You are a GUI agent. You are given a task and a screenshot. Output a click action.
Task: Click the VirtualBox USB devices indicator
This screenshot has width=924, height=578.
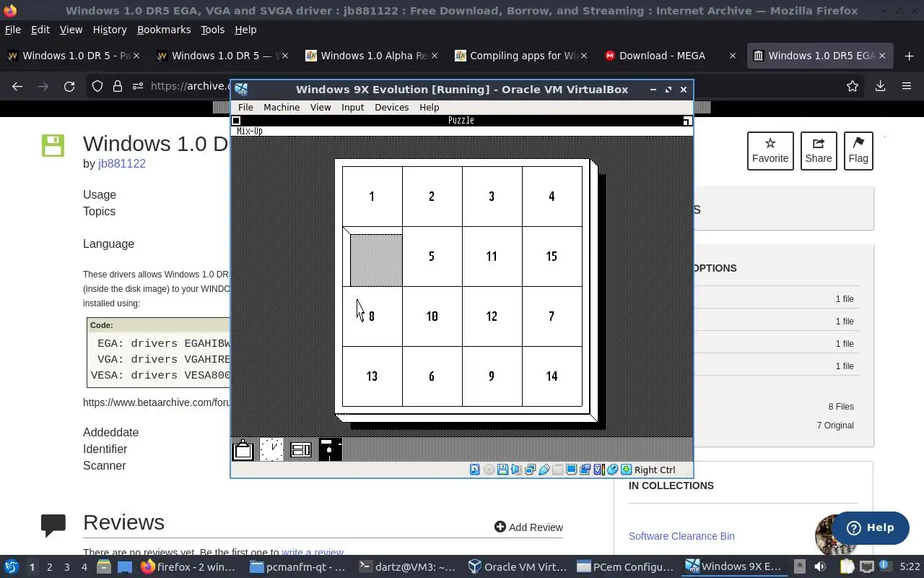[544, 470]
